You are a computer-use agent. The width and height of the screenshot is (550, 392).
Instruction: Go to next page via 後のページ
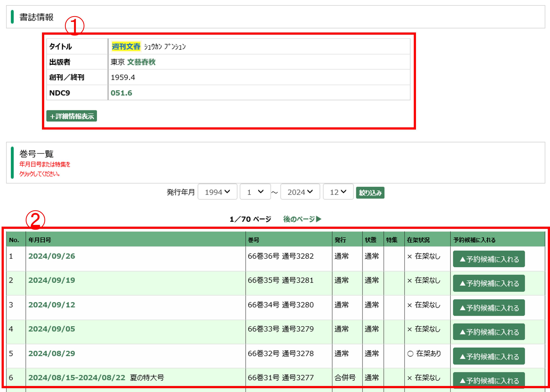[x=302, y=219]
